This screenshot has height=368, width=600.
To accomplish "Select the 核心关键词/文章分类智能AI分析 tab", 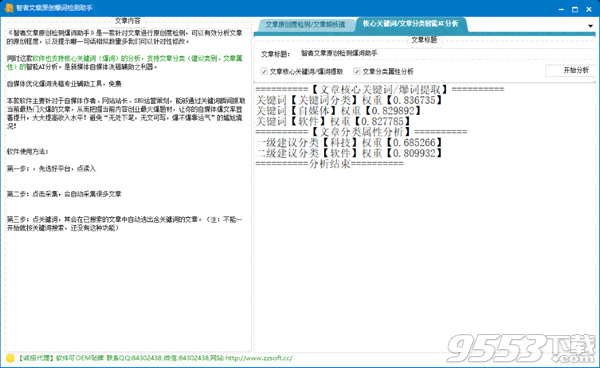I will [x=410, y=24].
